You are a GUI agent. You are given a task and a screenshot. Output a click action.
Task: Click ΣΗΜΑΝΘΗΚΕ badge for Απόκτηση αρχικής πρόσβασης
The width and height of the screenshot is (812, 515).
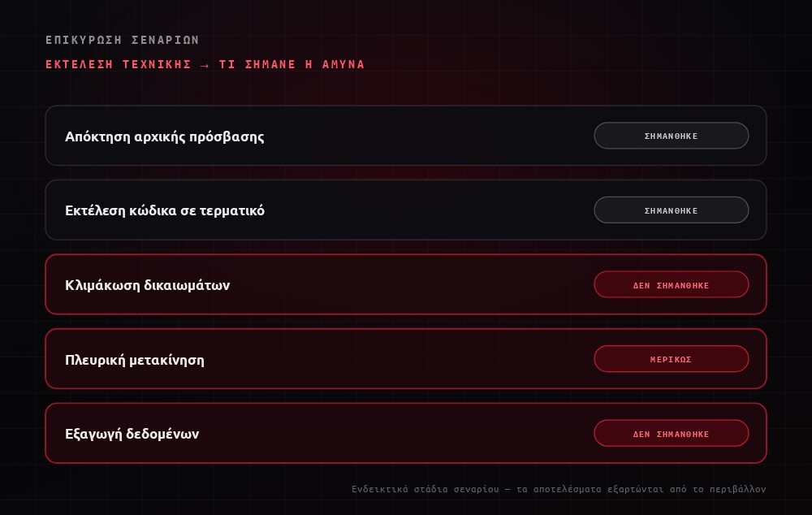coord(672,136)
